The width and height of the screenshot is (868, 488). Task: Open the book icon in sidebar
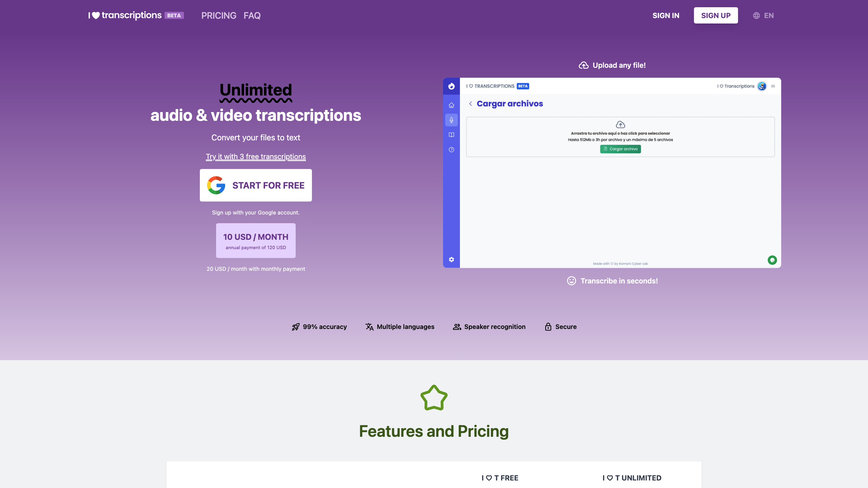tap(451, 135)
